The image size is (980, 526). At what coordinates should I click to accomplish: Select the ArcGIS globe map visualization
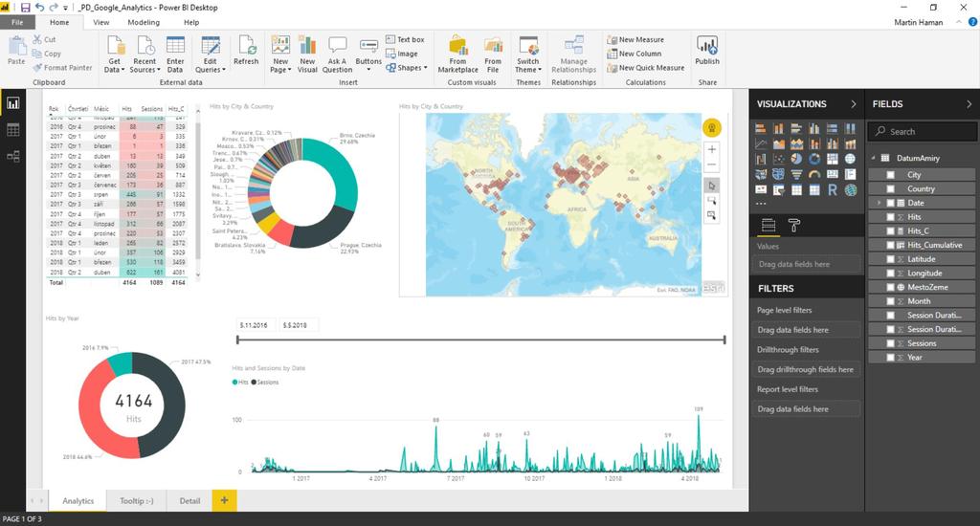pyautogui.click(x=851, y=190)
